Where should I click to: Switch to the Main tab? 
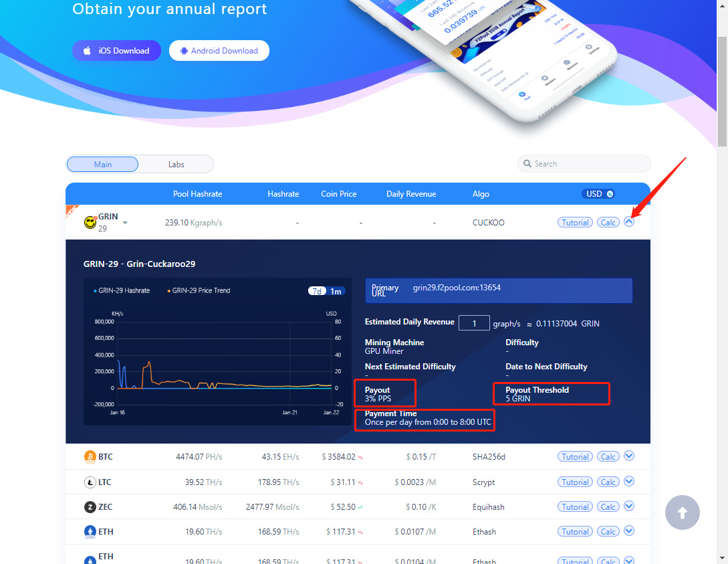[x=102, y=164]
